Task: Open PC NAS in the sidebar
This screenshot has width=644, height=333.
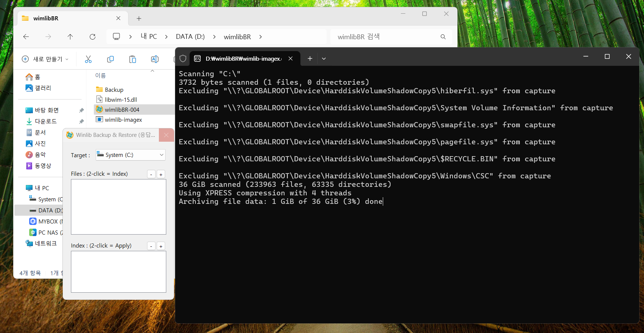Action: [x=46, y=232]
